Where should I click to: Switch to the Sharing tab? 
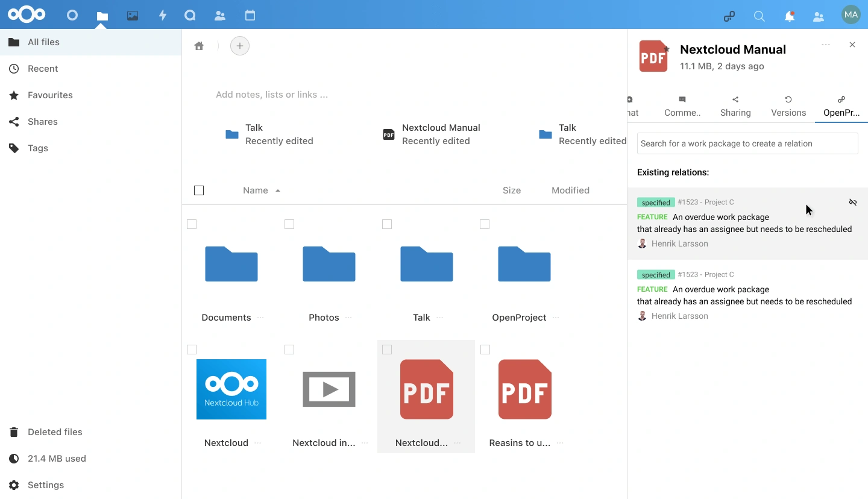tap(735, 107)
